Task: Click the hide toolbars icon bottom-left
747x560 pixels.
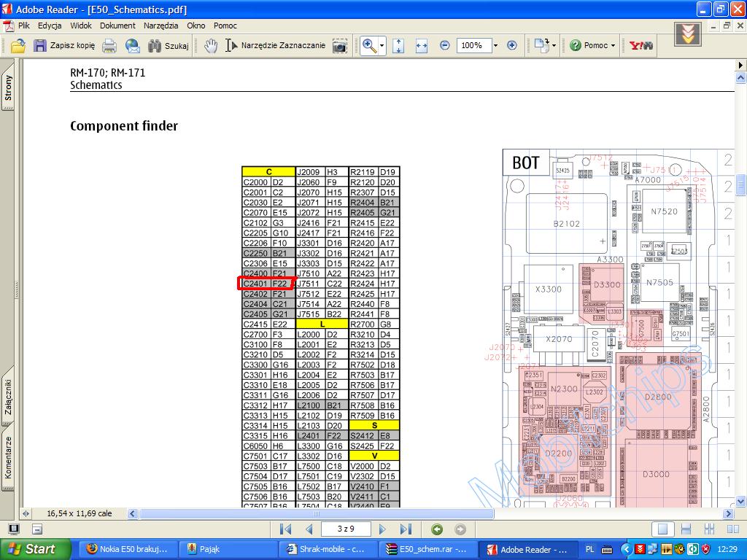Action: (37, 529)
